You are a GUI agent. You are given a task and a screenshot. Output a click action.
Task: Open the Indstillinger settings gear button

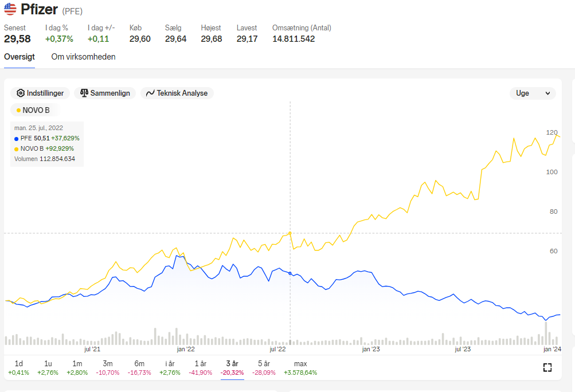point(40,93)
